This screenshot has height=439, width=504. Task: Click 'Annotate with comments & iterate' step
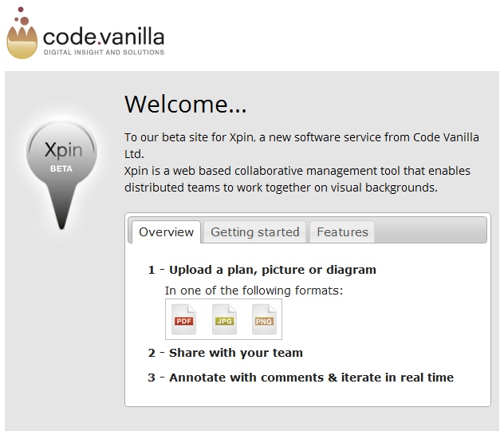pos(311,378)
